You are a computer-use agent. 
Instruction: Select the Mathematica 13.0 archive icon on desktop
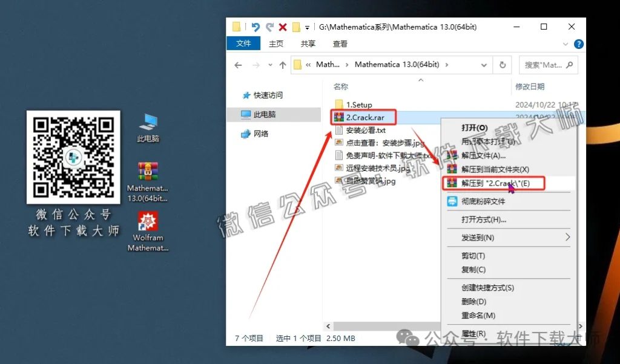(147, 172)
